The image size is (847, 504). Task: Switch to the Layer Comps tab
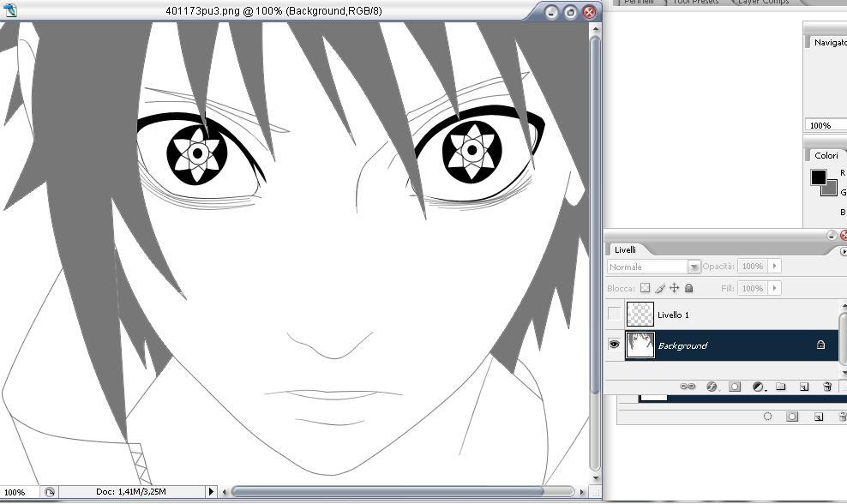(x=764, y=3)
